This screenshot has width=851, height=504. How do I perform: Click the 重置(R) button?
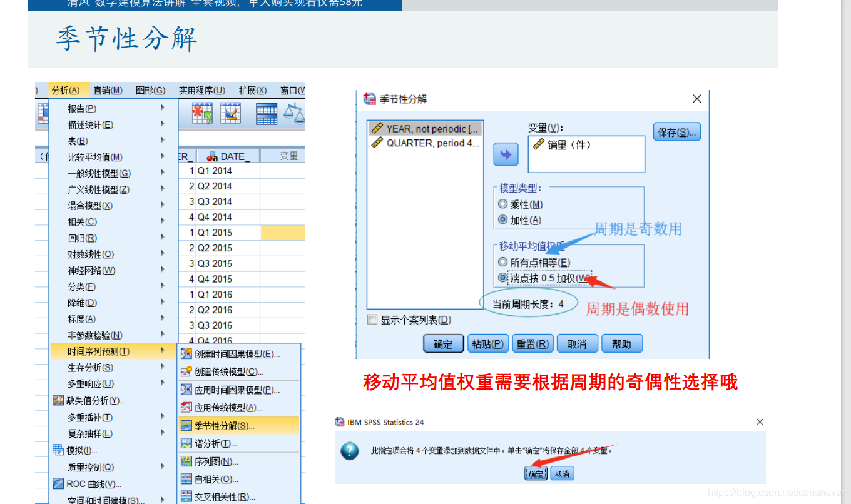[x=533, y=344]
